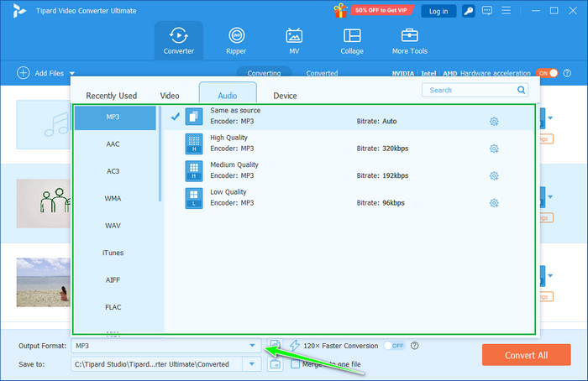Open the Ripper module
This screenshot has height=381, width=588.
click(x=236, y=40)
